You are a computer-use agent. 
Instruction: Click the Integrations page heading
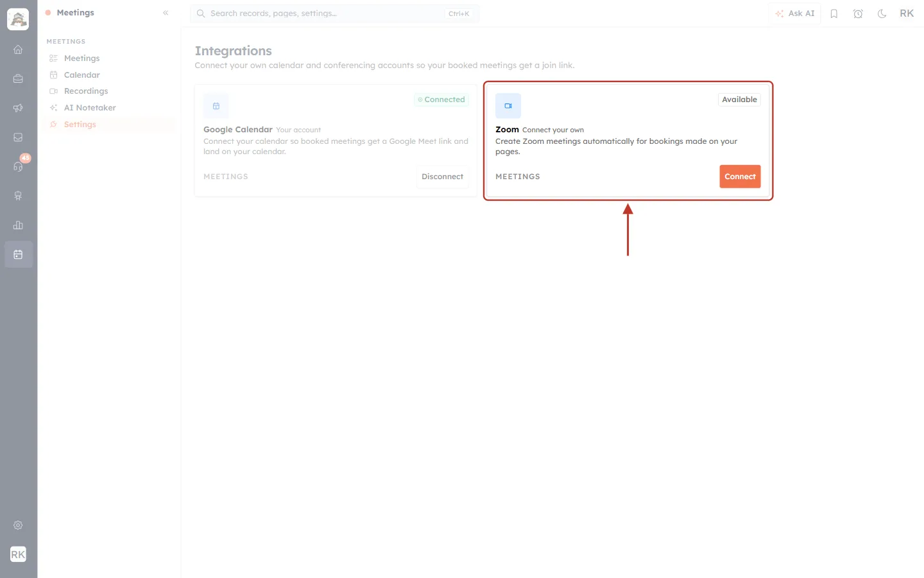click(x=234, y=51)
